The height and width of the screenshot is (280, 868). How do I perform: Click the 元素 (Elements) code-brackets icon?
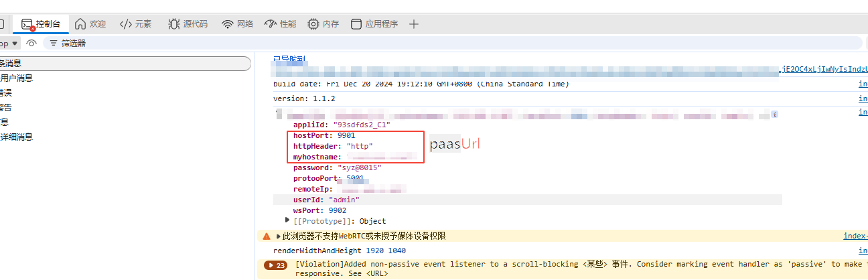125,24
